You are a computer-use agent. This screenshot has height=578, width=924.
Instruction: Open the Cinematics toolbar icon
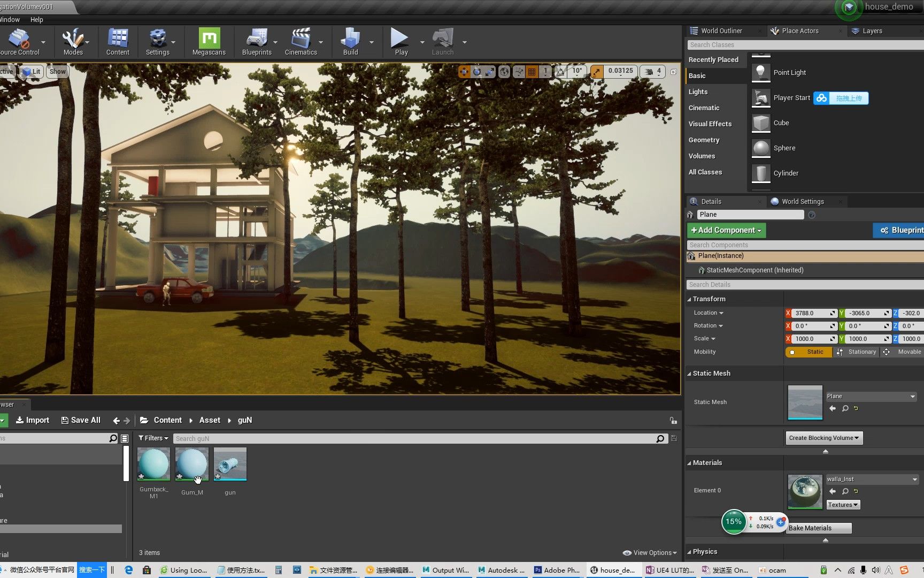tap(301, 40)
